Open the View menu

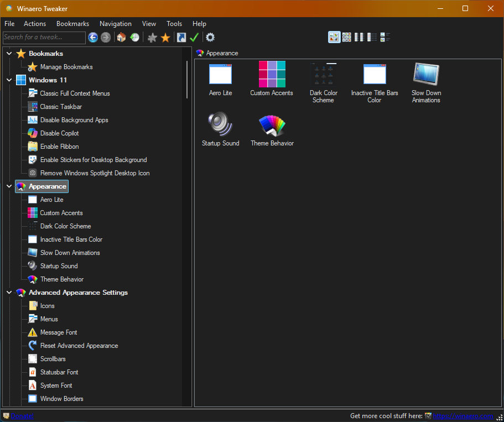click(x=149, y=24)
